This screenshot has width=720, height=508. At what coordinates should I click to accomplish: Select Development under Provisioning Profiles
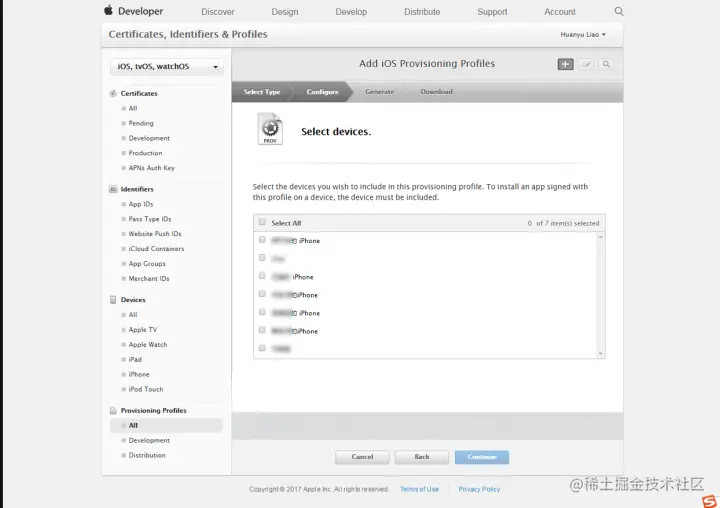(x=149, y=440)
